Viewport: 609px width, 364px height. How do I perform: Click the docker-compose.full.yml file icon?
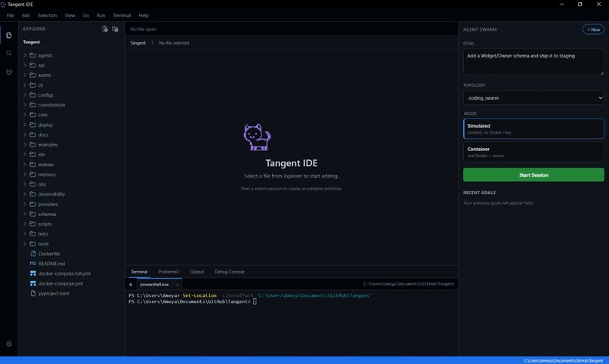coord(33,273)
